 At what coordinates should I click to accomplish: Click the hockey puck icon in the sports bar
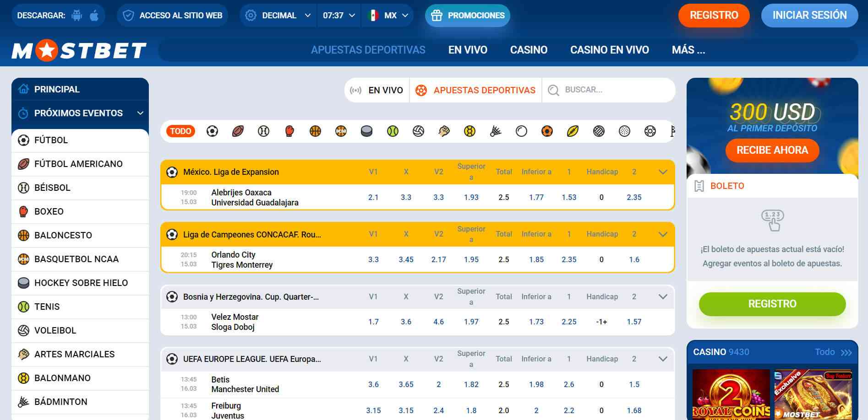pyautogui.click(x=365, y=131)
